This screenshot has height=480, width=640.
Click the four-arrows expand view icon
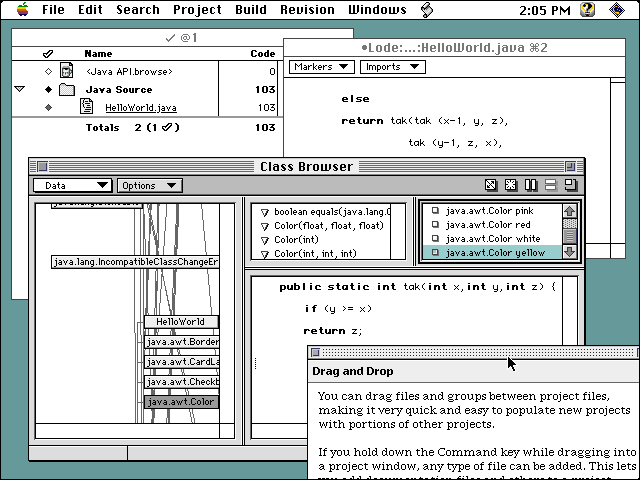click(510, 185)
